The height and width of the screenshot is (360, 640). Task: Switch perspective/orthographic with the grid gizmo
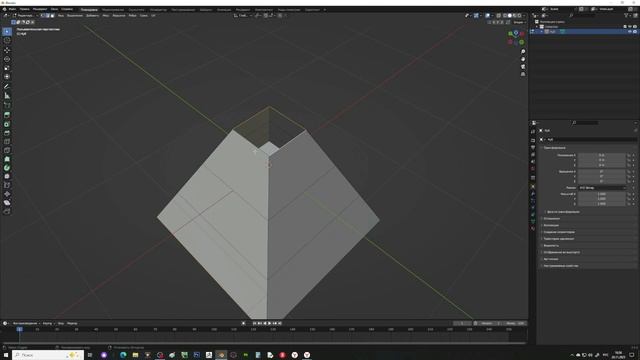523,74
